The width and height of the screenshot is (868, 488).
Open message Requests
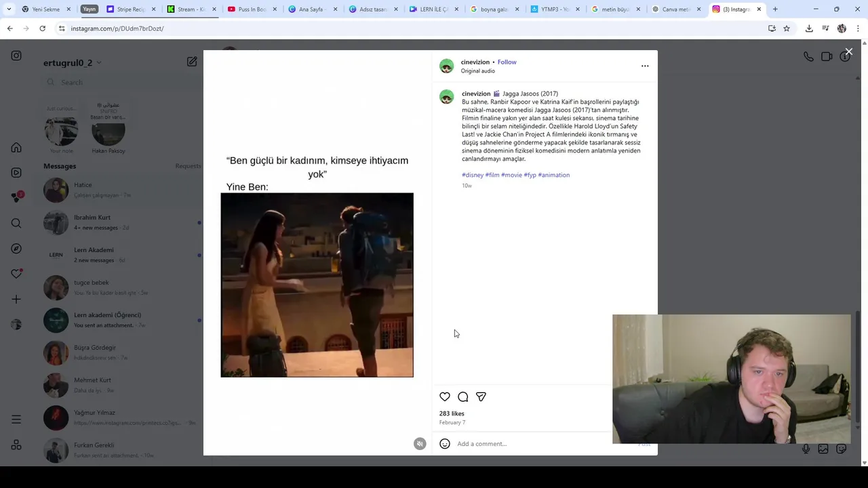(x=188, y=166)
